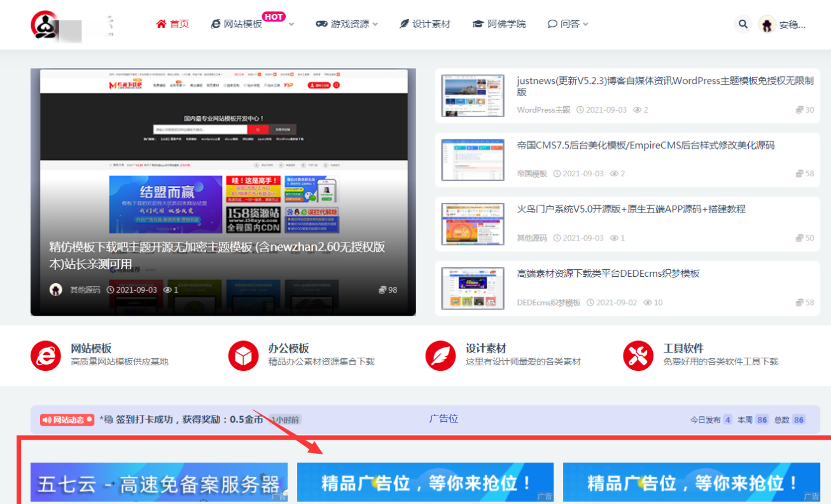Click view count on 高端素材资源 article
The width and height of the screenshot is (831, 504).
coord(653,302)
